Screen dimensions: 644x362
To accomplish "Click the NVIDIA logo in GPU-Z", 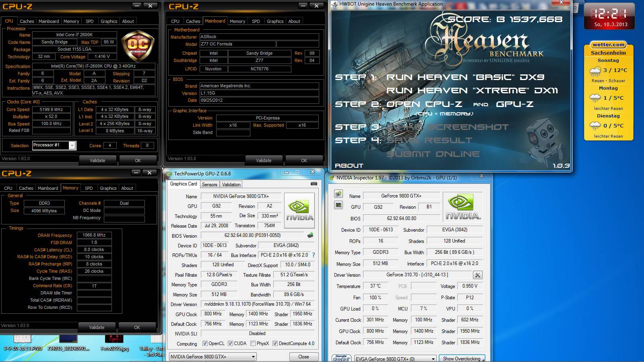I will coord(299,211).
